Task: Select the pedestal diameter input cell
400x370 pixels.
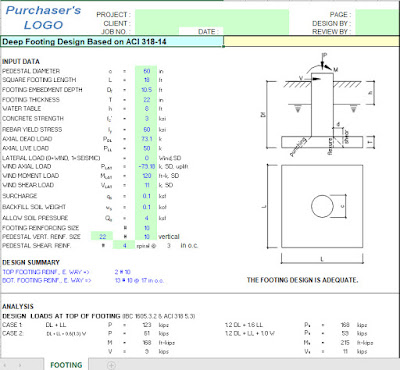Action: [x=146, y=71]
